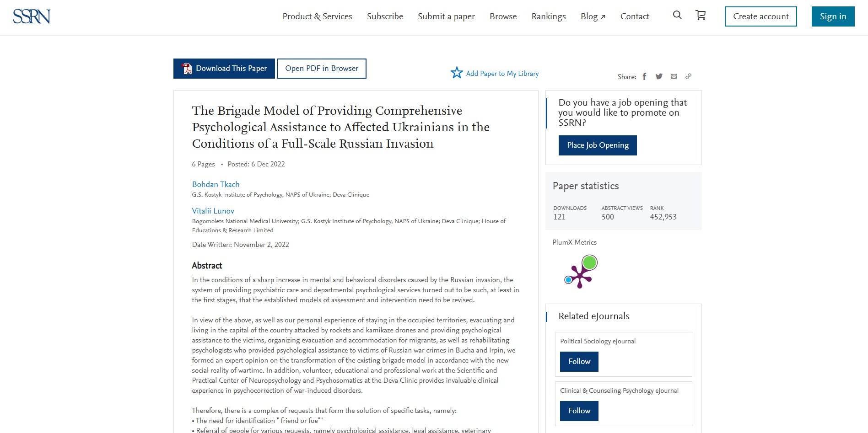This screenshot has height=433, width=868.
Task: Open PlumX Metrics widget graphic
Action: [x=581, y=272]
